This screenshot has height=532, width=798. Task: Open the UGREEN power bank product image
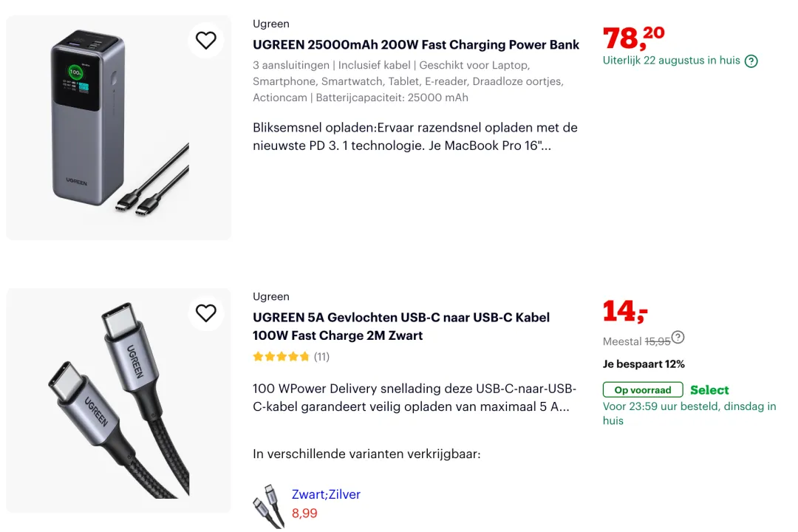[x=118, y=127]
